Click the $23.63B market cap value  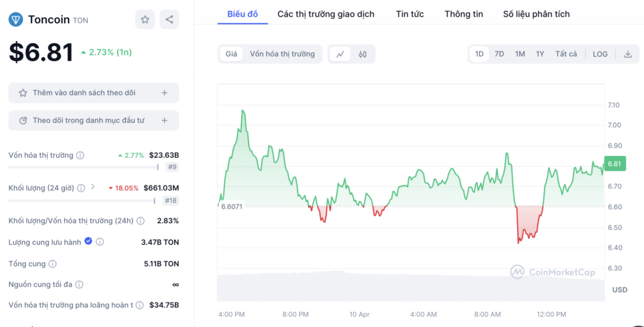(164, 155)
